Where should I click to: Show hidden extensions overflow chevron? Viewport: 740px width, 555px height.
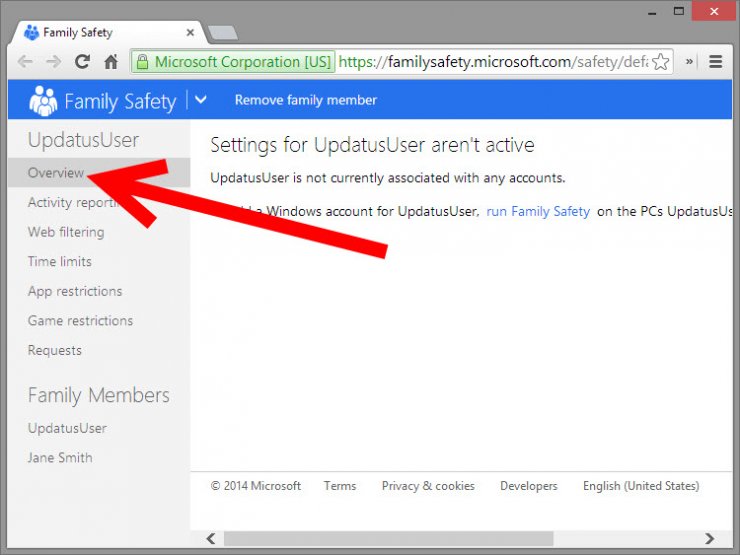(689, 62)
